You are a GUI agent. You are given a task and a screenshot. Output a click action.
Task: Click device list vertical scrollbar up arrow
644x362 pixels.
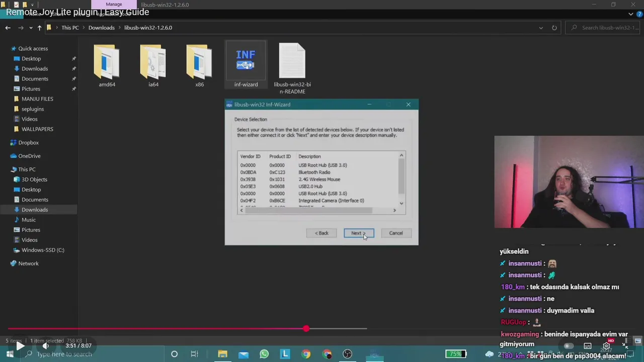point(401,155)
